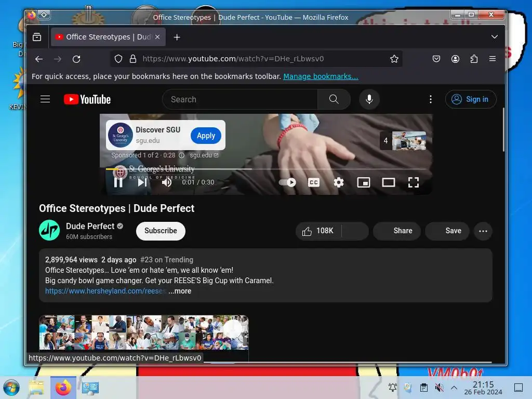Open ad info circle icon
This screenshot has width=532, height=399.
tap(181, 155)
